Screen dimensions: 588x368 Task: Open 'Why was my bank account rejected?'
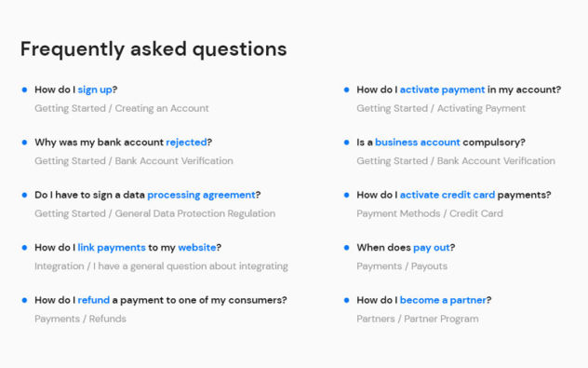124,143
